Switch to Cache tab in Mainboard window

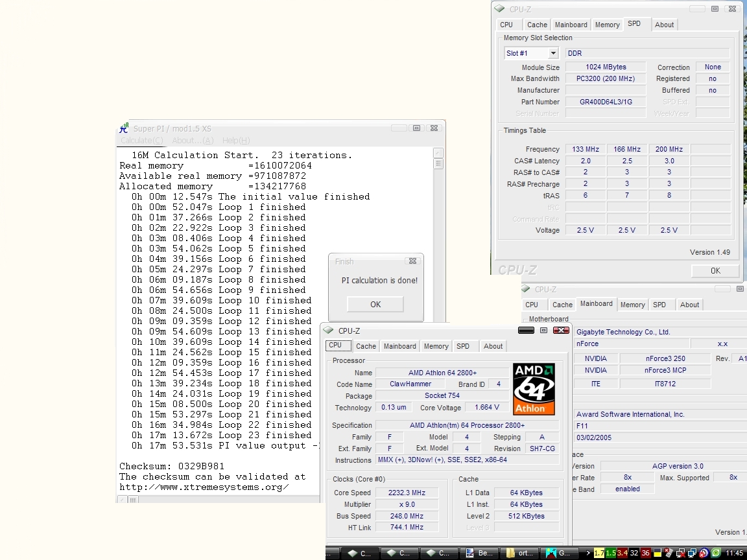click(562, 305)
